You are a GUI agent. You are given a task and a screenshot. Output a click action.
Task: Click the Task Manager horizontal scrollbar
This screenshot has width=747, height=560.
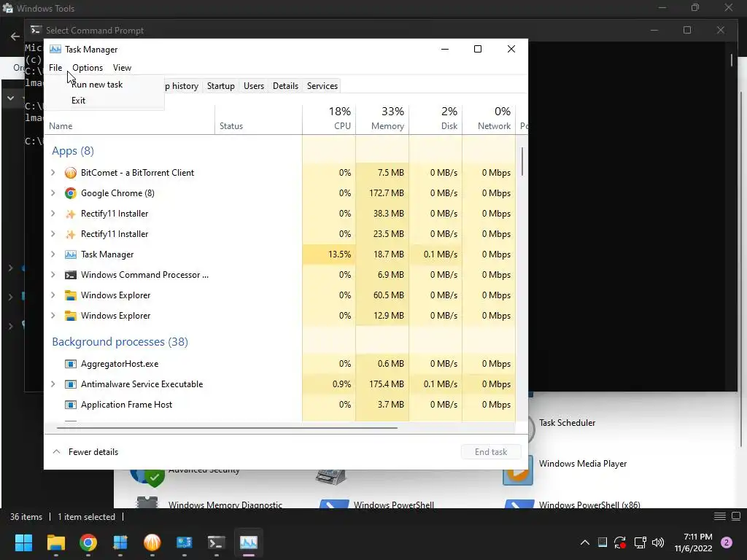pyautogui.click(x=227, y=428)
